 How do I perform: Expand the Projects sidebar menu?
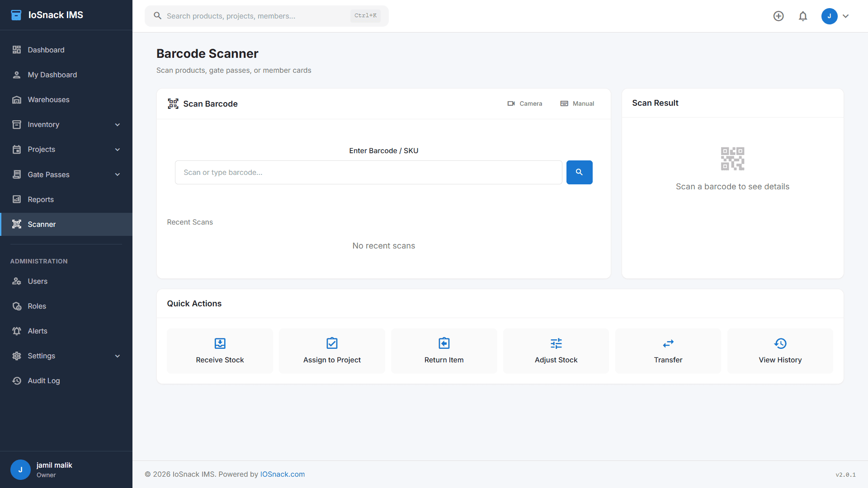click(x=66, y=150)
